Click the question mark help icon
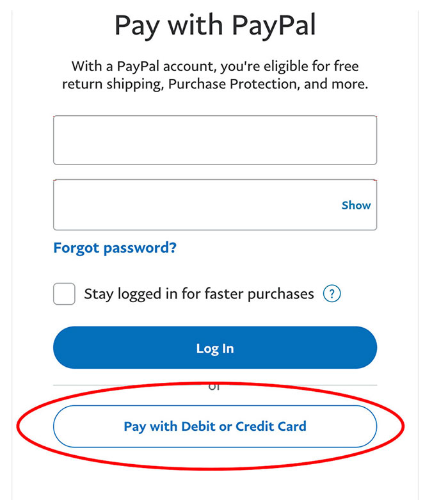This screenshot has height=500, width=448. point(331,294)
